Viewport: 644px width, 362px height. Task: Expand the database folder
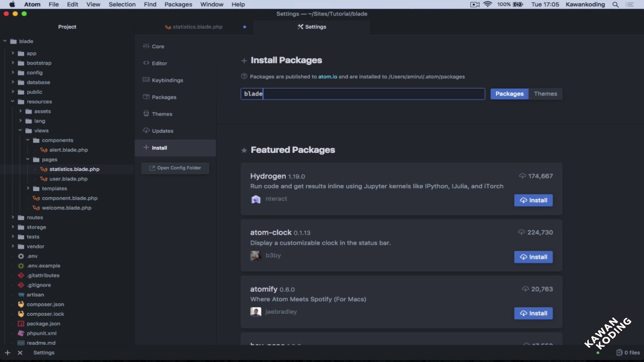(x=13, y=82)
